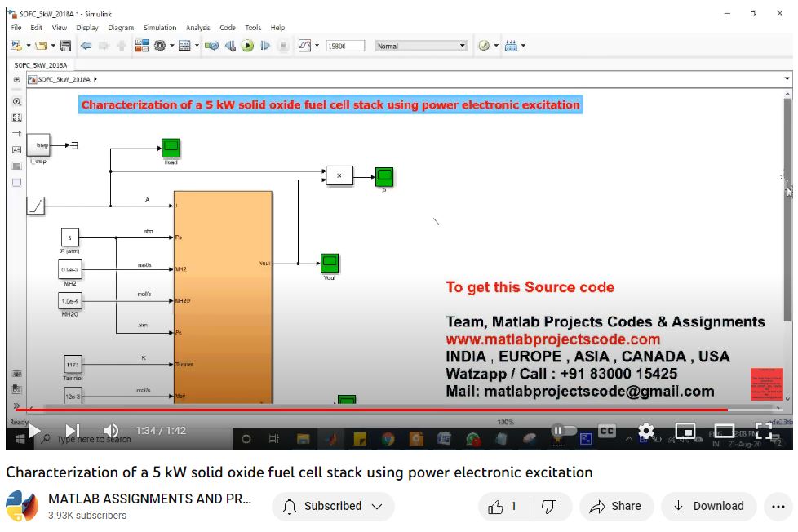
Task: Click the Step Forward simulation icon
Action: click(265, 46)
